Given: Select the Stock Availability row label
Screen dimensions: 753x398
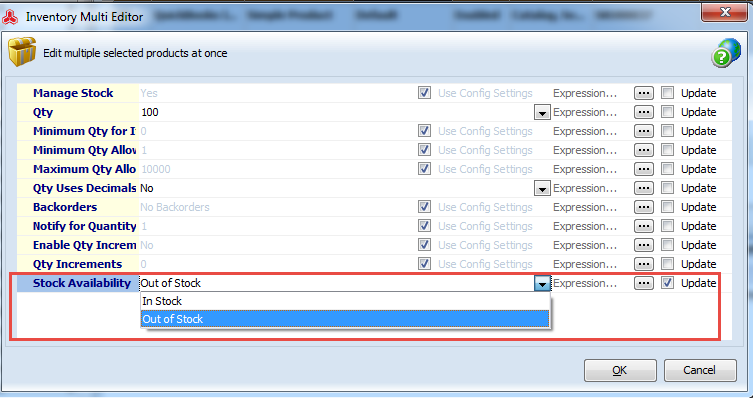Looking at the screenshot, I should [x=82, y=283].
